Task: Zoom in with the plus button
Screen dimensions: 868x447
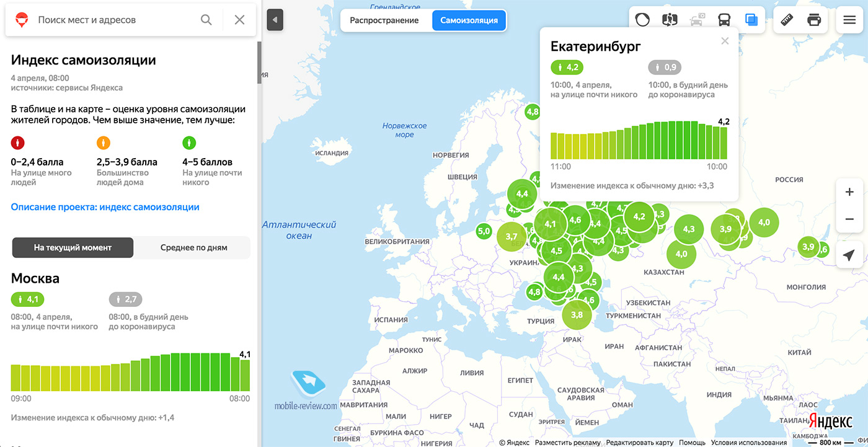Action: pos(849,192)
